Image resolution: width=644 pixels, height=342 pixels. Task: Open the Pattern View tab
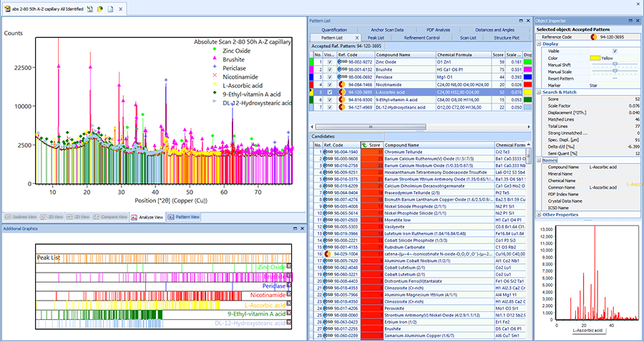185,217
